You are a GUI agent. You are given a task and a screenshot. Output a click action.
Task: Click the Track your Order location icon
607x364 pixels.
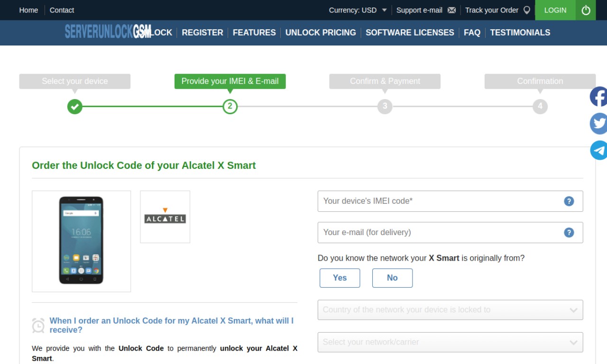tap(527, 10)
